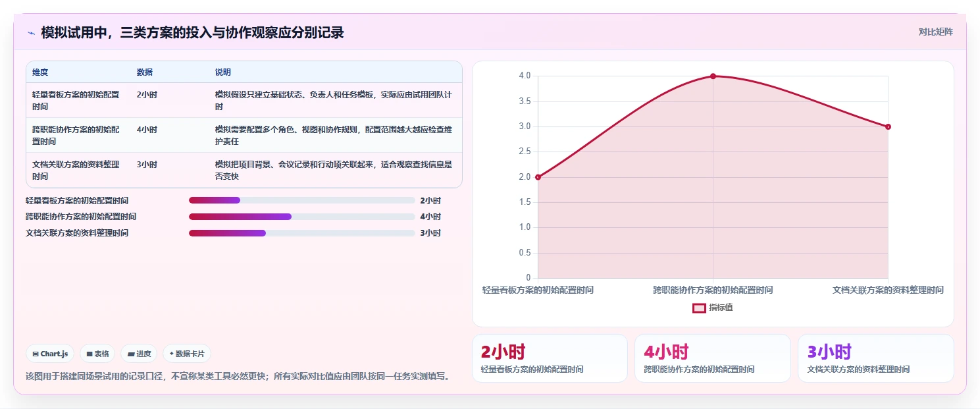Click progress label 文档关联方案的资料整理时间
Image resolution: width=980 pixels, height=409 pixels.
click(77, 233)
